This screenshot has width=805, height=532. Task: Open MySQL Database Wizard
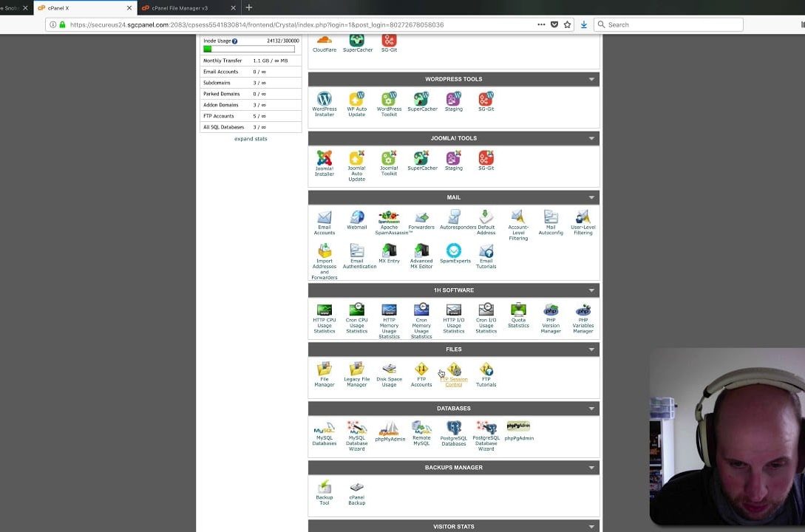[x=357, y=436]
